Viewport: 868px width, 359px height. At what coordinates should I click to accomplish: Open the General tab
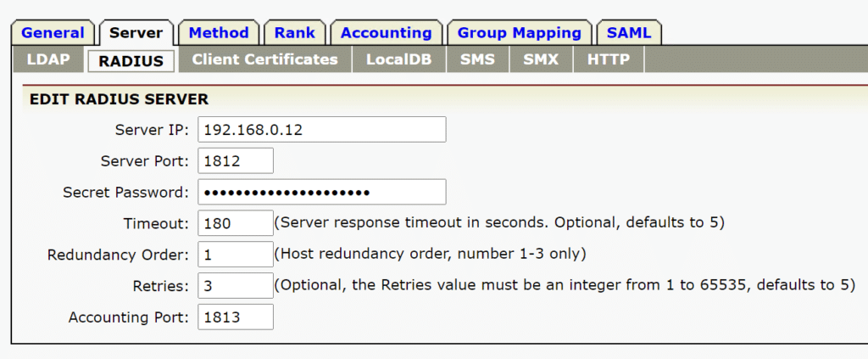click(x=53, y=33)
